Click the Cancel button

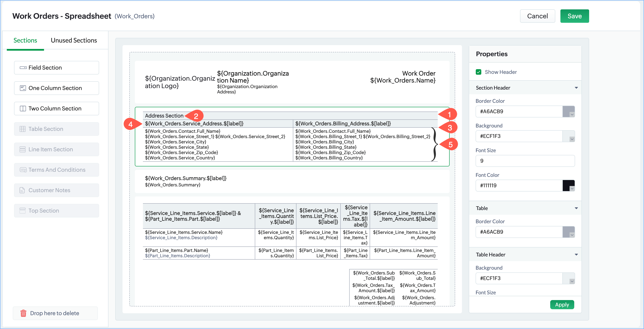(537, 16)
